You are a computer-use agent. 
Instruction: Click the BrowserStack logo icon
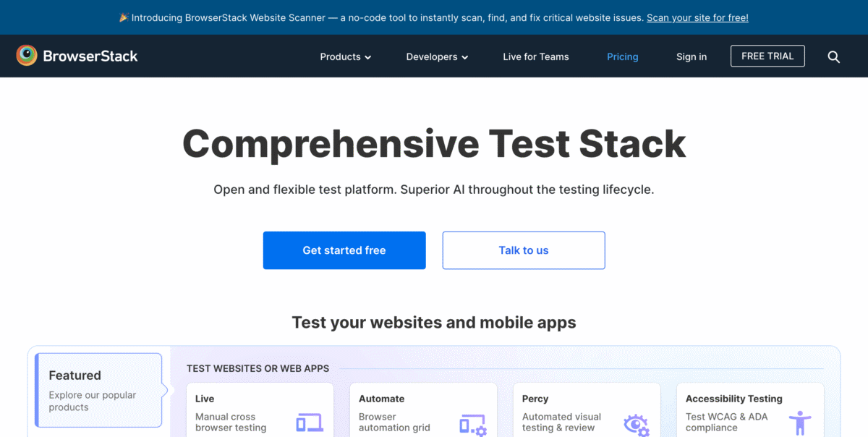[26, 55]
